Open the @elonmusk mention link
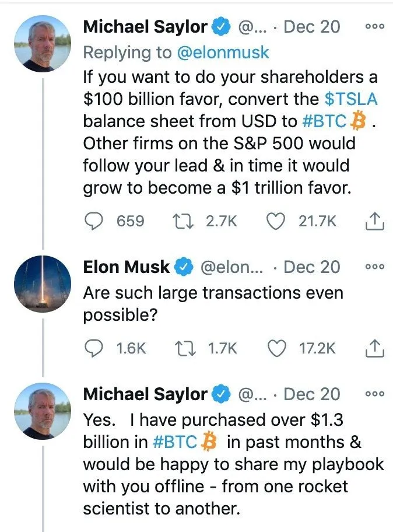Image resolution: width=393 pixels, height=532 pixels. (223, 52)
